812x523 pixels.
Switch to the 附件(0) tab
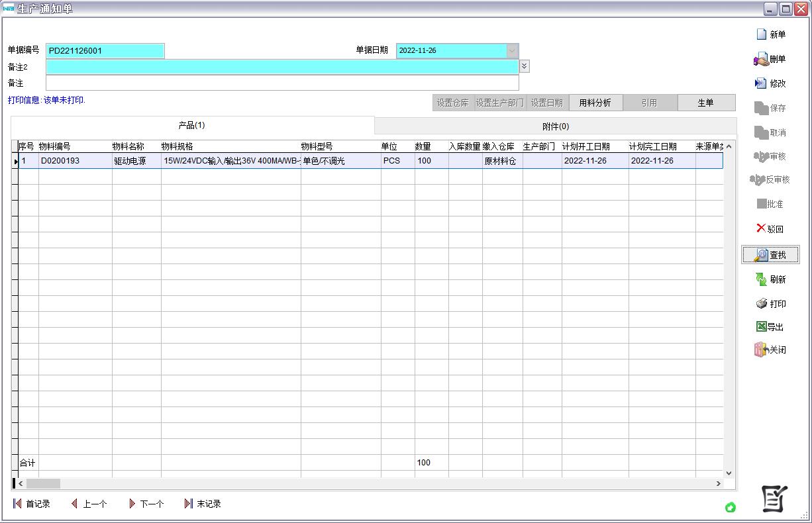point(555,126)
